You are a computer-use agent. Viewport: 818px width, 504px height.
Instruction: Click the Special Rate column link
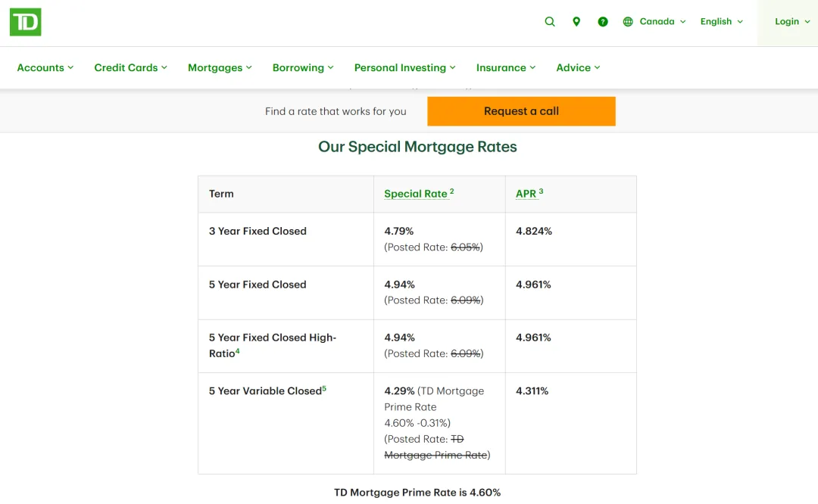click(x=416, y=194)
